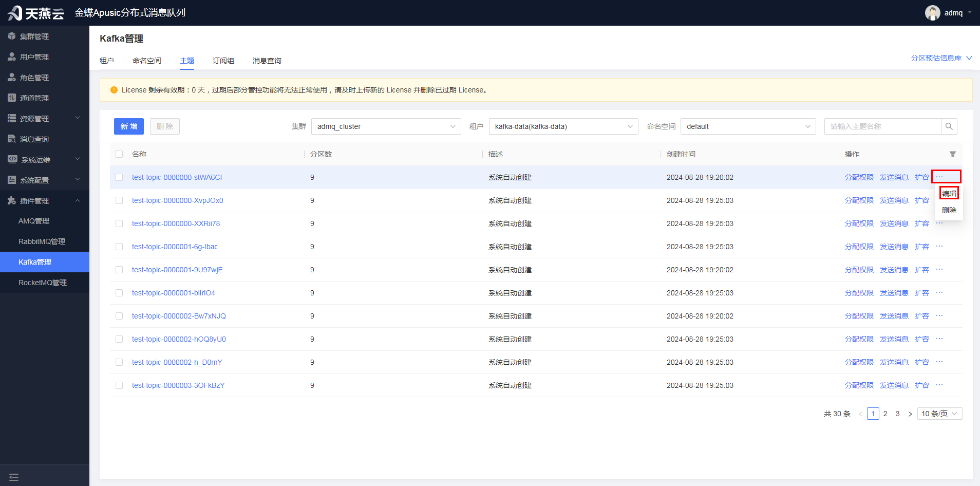Open the column filter funnel icon
This screenshot has height=486, width=980.
pyautogui.click(x=953, y=154)
